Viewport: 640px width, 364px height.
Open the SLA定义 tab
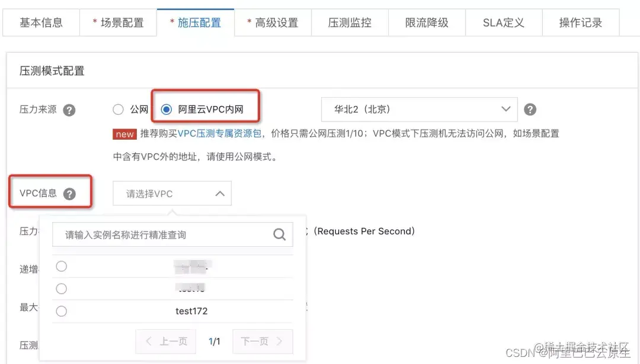point(504,23)
